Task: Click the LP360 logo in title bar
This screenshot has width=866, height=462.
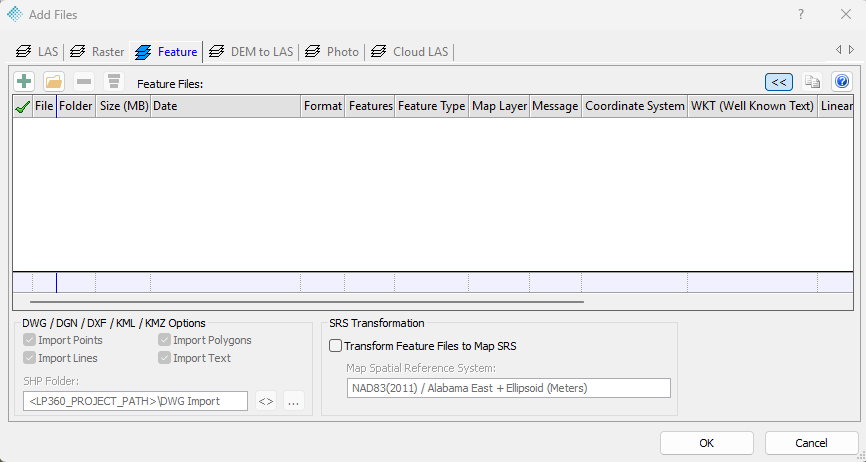Action: 15,14
